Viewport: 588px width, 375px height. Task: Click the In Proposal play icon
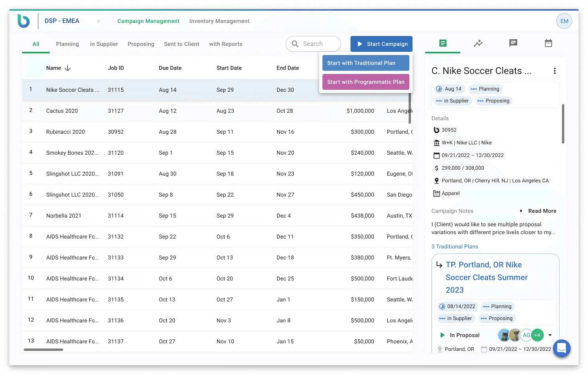click(x=443, y=335)
